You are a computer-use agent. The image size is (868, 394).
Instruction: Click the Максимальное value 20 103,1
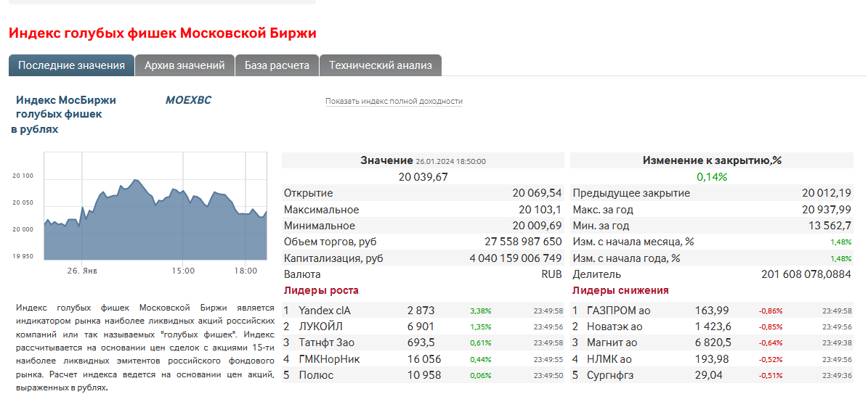click(x=540, y=210)
